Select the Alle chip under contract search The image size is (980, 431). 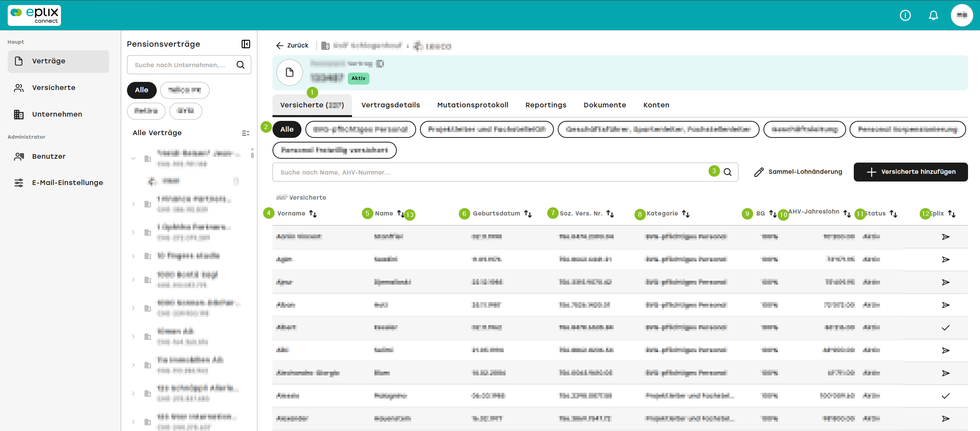click(142, 90)
